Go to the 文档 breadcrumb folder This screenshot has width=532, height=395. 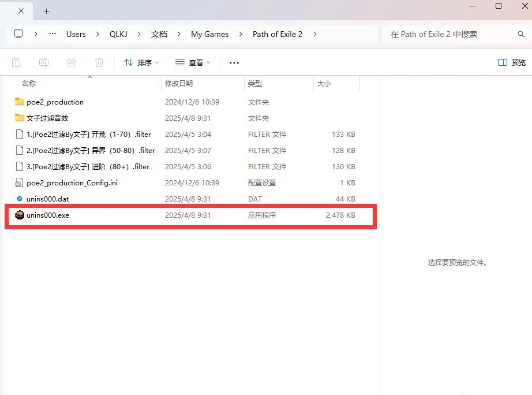[x=159, y=34]
